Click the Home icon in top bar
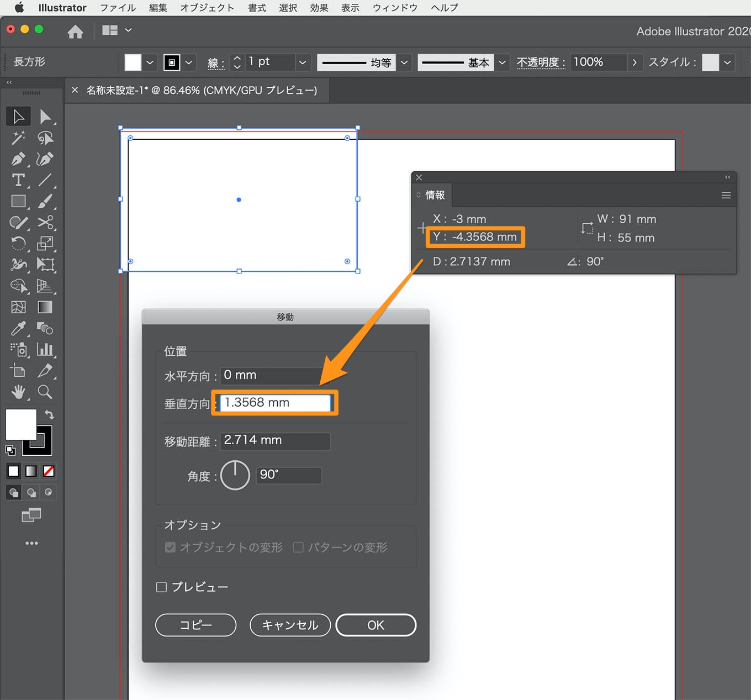The image size is (751, 700). pyautogui.click(x=75, y=31)
